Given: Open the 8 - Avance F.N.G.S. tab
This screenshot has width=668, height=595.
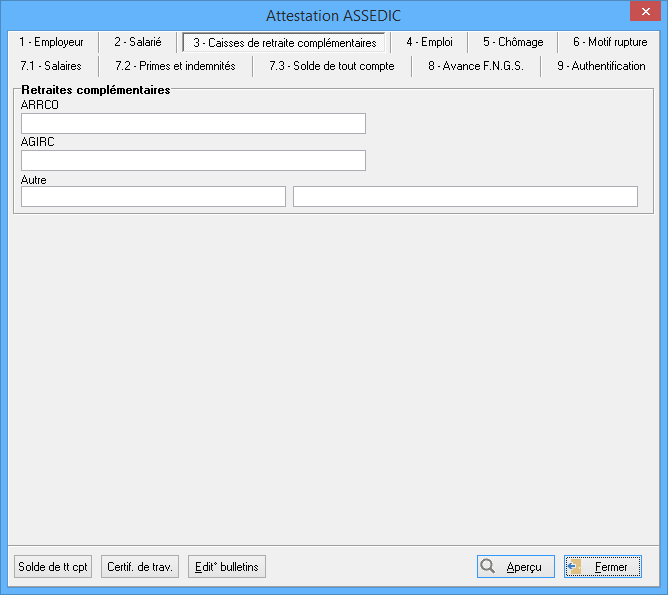Looking at the screenshot, I should 476,66.
